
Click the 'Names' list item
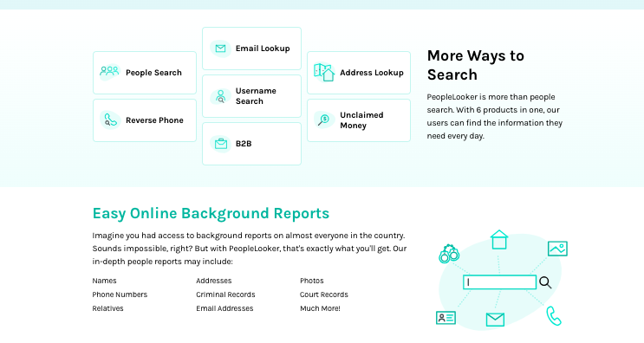click(x=104, y=281)
